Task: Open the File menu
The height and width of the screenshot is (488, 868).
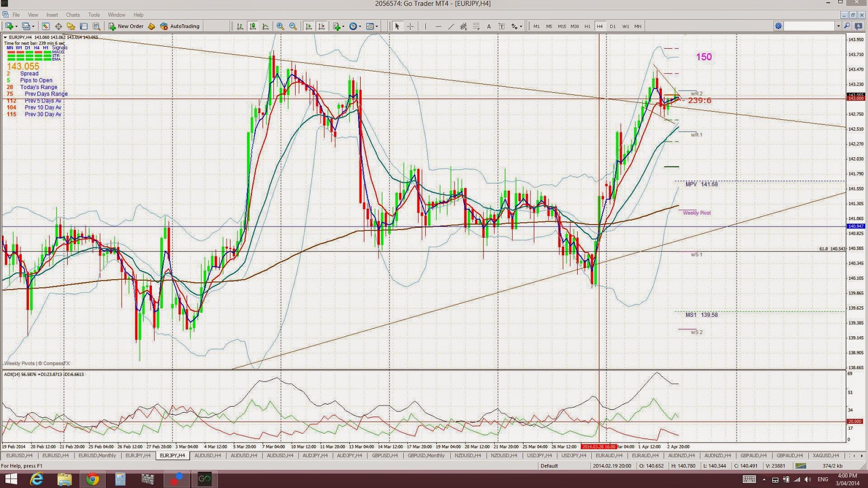Action: (x=16, y=15)
